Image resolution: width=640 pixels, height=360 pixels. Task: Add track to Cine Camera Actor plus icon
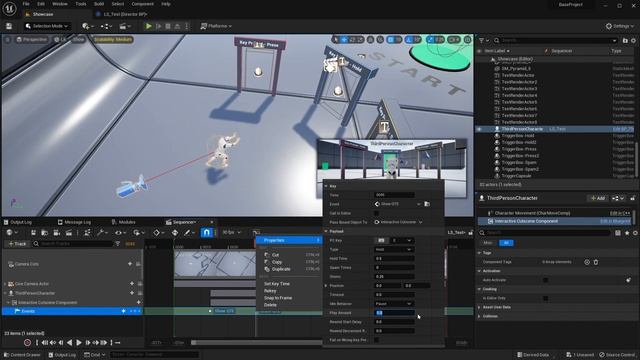(132, 284)
